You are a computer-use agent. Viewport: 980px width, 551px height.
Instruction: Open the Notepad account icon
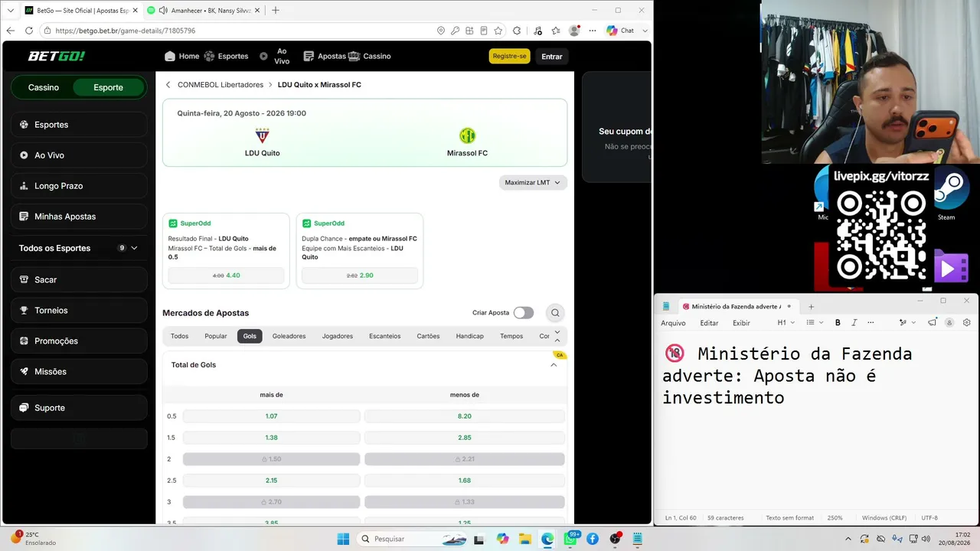coord(950,323)
